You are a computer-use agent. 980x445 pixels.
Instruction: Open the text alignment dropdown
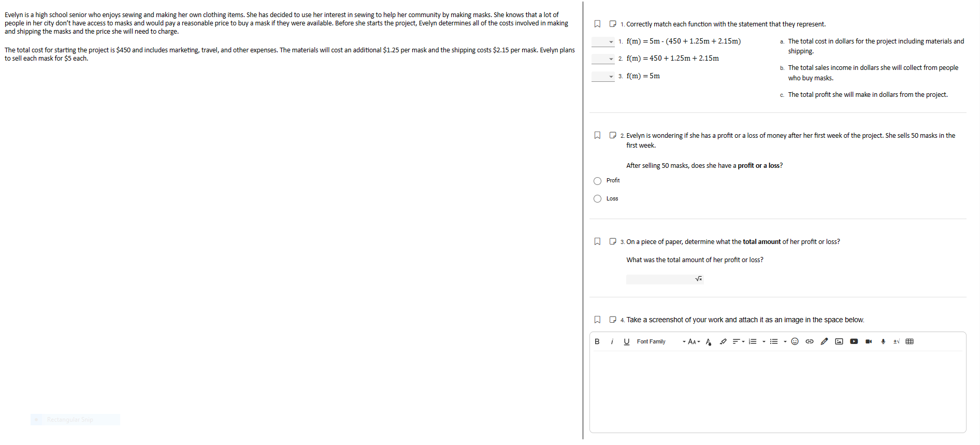tap(738, 341)
